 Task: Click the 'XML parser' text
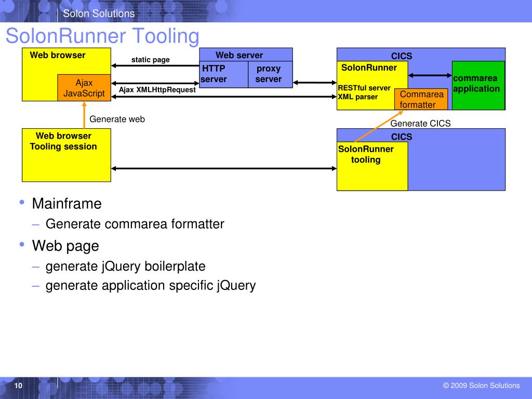pos(357,97)
